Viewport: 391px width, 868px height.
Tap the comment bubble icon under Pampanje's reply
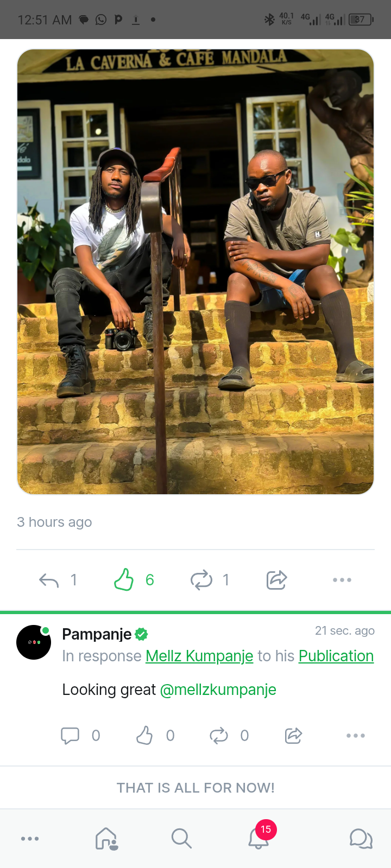coord(70,736)
